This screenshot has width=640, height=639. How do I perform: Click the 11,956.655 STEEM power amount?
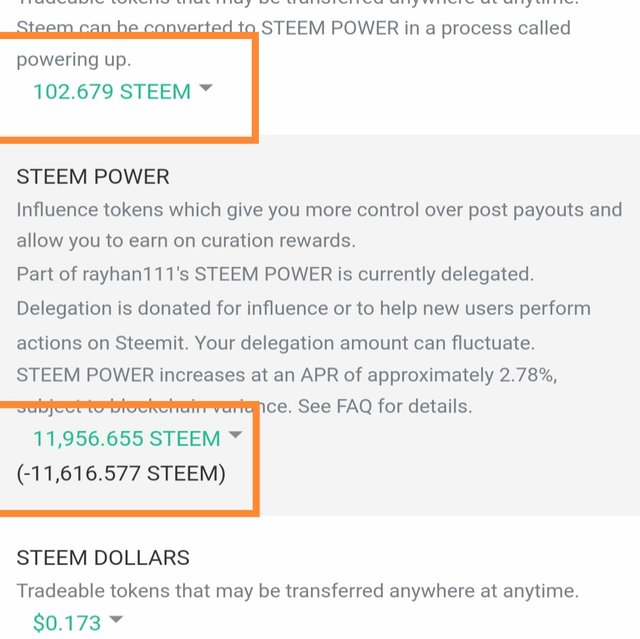127,439
